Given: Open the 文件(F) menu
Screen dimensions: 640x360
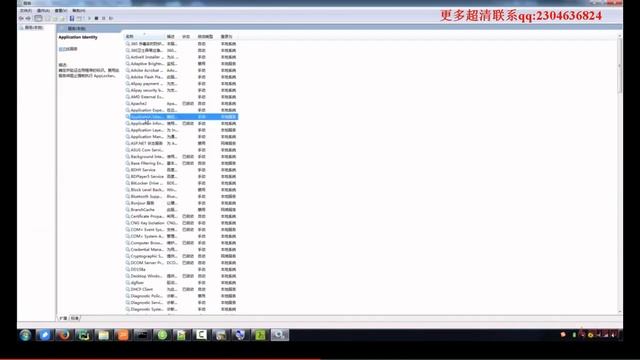Looking at the screenshot, I should click(26, 11).
